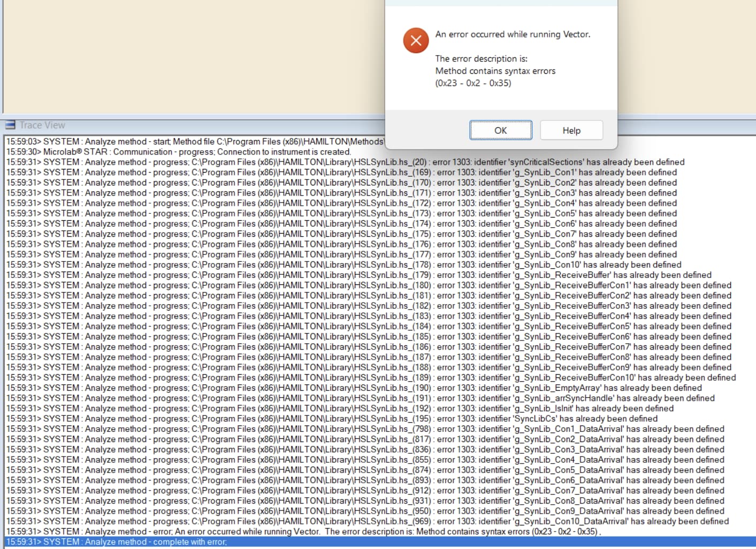Select the 15:59:30 Microlab STAR communication line
Viewport: 756px width, 549px height.
point(179,152)
